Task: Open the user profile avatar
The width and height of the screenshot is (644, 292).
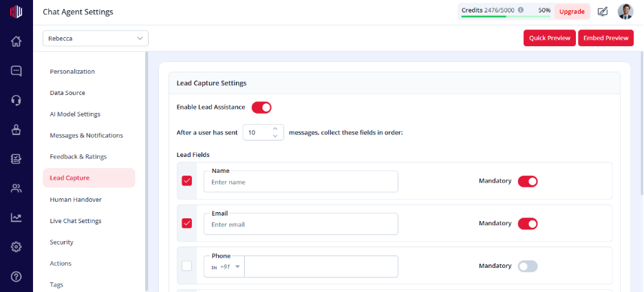Action: 625,12
